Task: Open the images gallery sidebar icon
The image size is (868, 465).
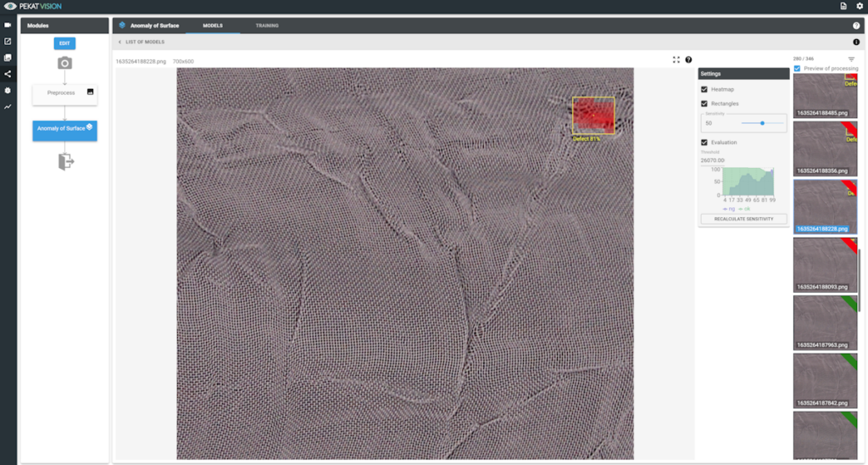Action: [8, 58]
